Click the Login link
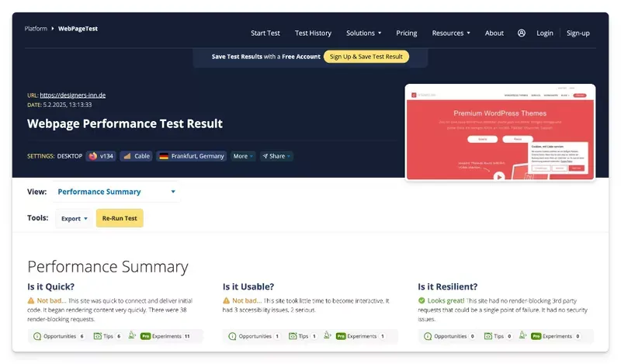The height and width of the screenshot is (364, 621). (x=545, y=33)
